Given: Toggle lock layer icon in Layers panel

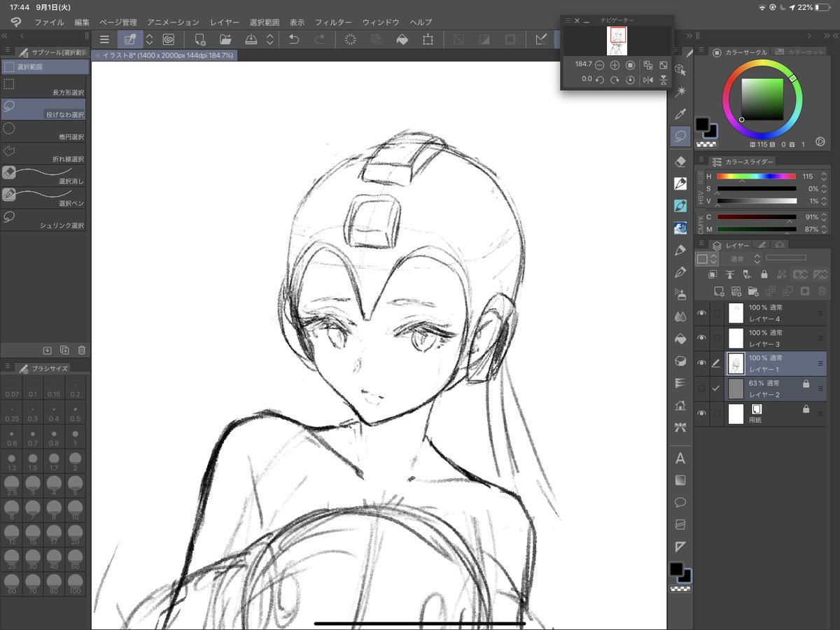Looking at the screenshot, I should click(x=764, y=274).
